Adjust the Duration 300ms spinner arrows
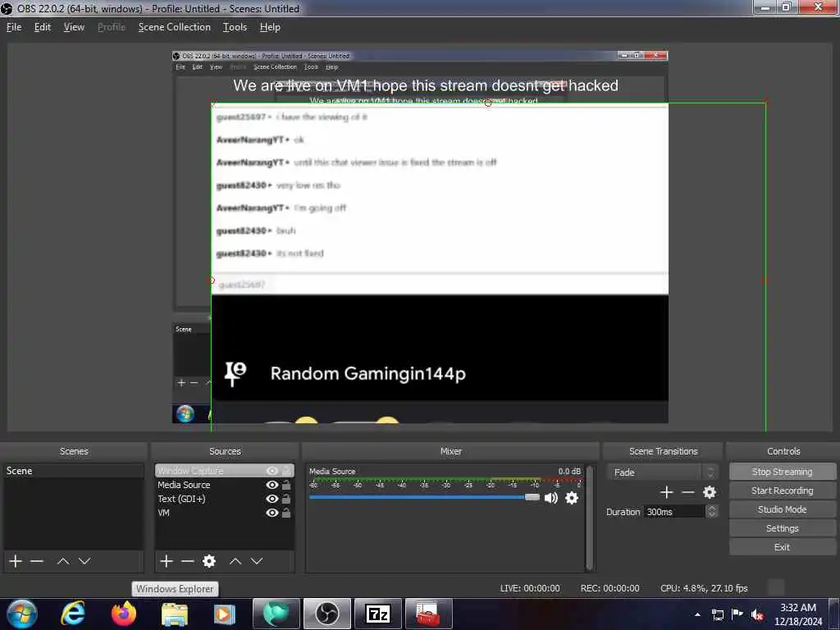 coord(711,512)
